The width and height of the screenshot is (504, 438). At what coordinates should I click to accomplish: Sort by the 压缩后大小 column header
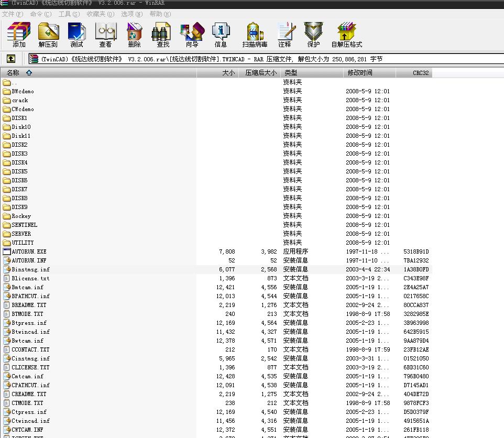[260, 73]
